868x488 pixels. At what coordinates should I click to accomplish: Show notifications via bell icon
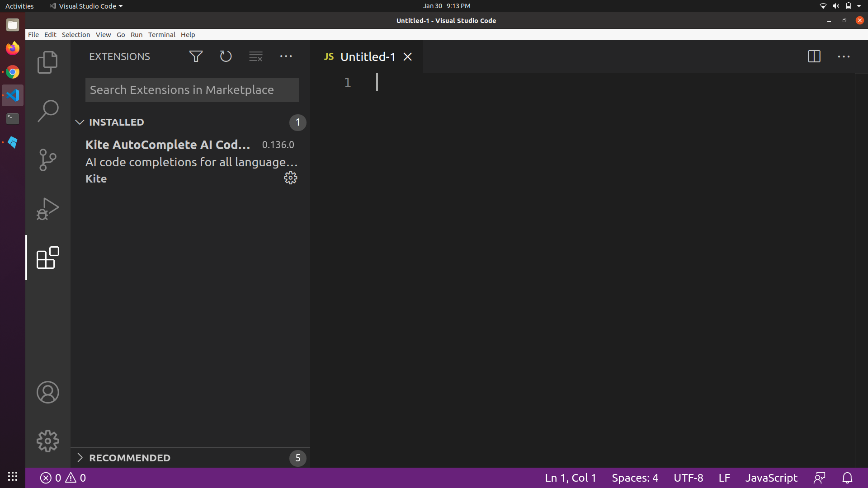click(847, 478)
